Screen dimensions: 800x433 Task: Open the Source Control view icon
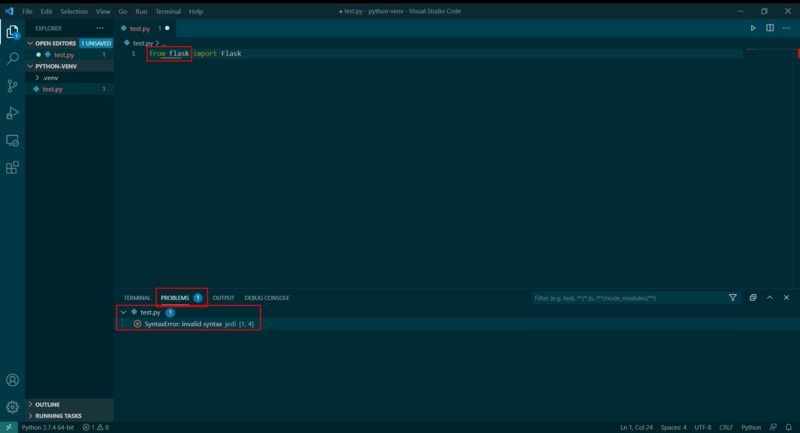click(x=12, y=86)
